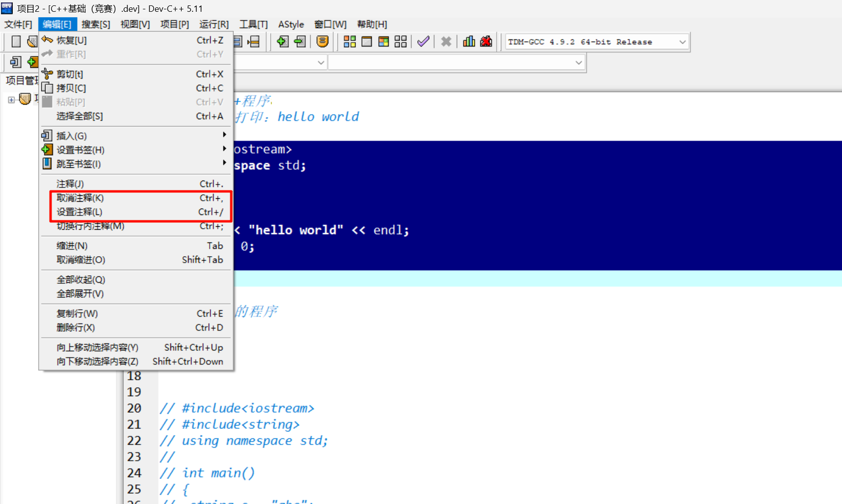Click the commented 'using namespace std;' line
The height and width of the screenshot is (504, 842).
click(244, 441)
